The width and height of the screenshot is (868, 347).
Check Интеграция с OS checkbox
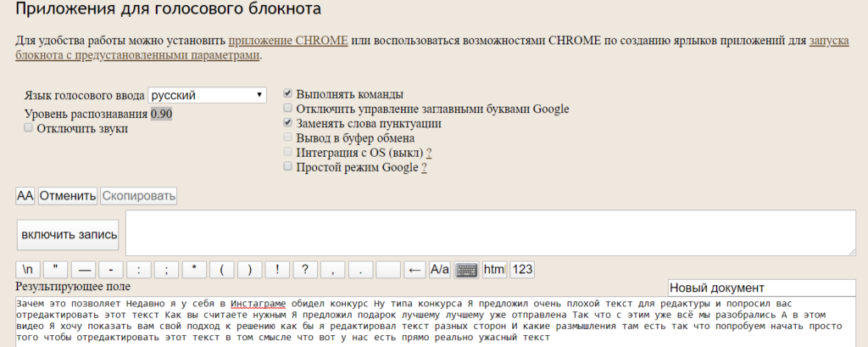coord(287,151)
